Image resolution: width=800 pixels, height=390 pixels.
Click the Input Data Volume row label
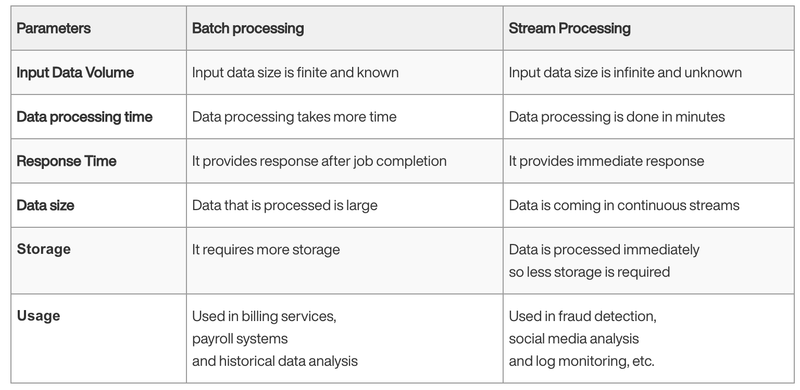coord(75,72)
